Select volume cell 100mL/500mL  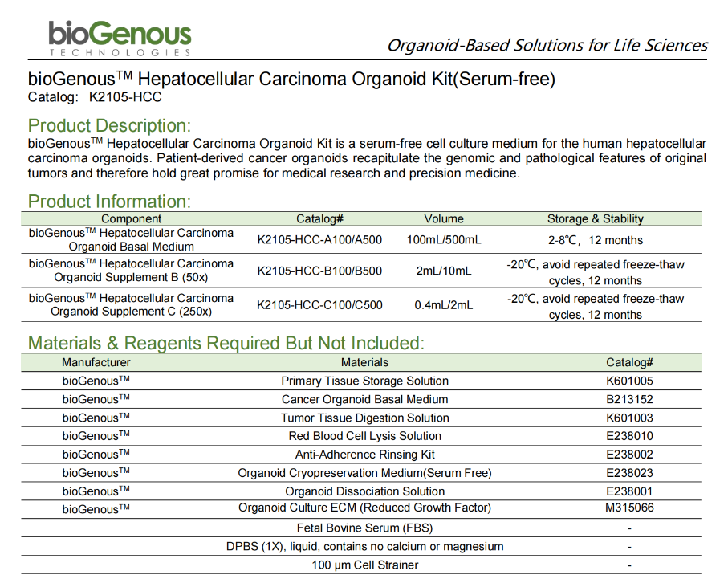[444, 239]
